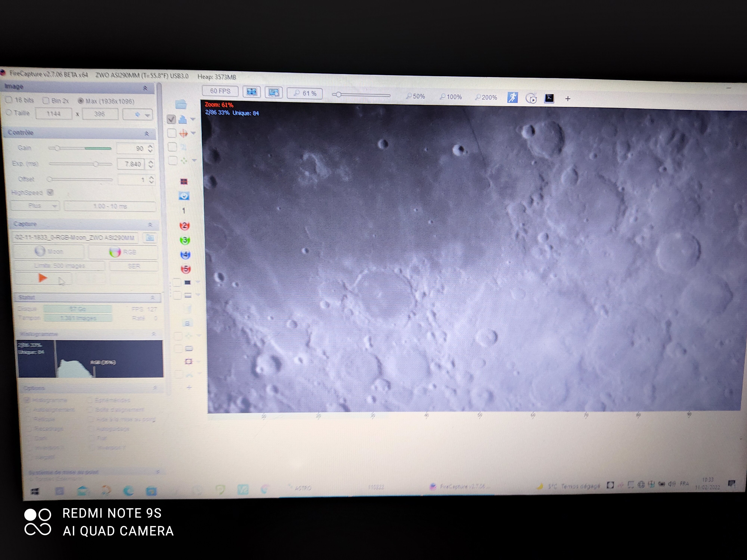The image size is (747, 560).
Task: Open the blue folder icon
Action: (x=181, y=104)
